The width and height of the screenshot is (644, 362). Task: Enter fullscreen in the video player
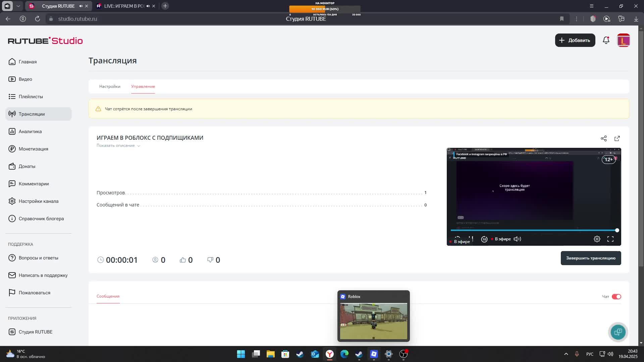[610, 239]
